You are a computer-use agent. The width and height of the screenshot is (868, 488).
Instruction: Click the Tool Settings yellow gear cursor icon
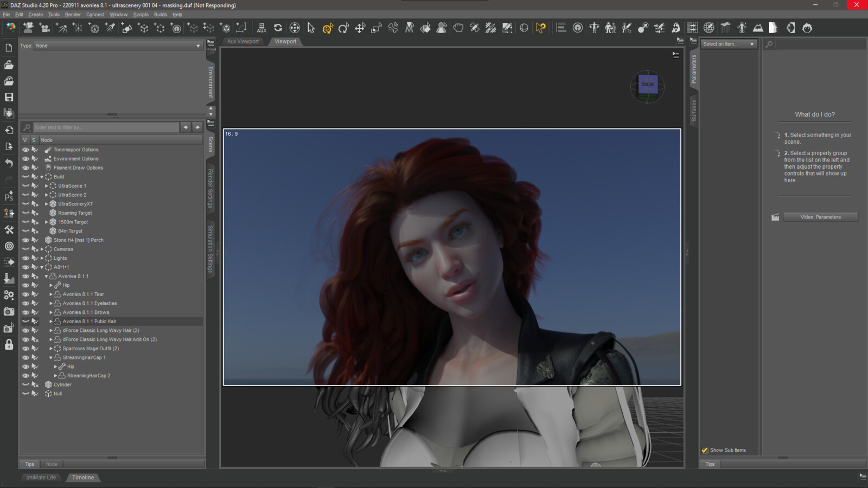tap(540, 28)
